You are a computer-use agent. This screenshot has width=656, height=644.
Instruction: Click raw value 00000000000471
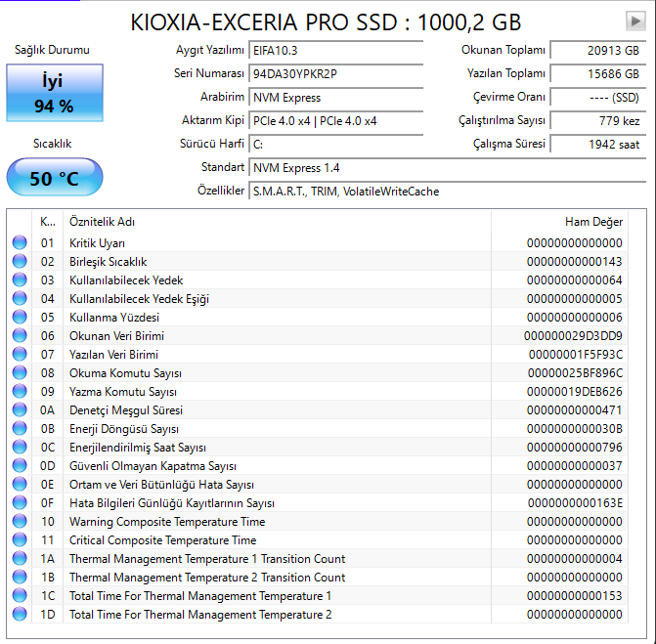coord(575,410)
